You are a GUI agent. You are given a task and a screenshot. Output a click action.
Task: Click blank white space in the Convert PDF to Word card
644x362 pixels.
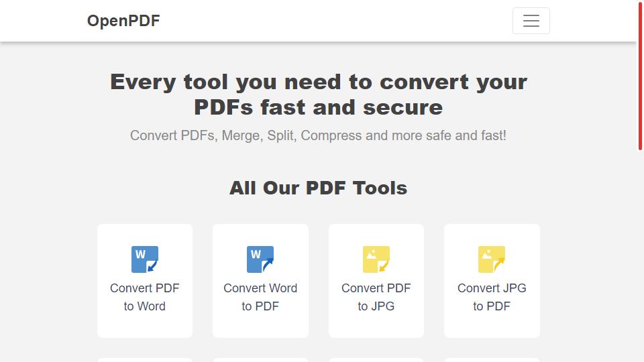pyautogui.click(x=145, y=326)
